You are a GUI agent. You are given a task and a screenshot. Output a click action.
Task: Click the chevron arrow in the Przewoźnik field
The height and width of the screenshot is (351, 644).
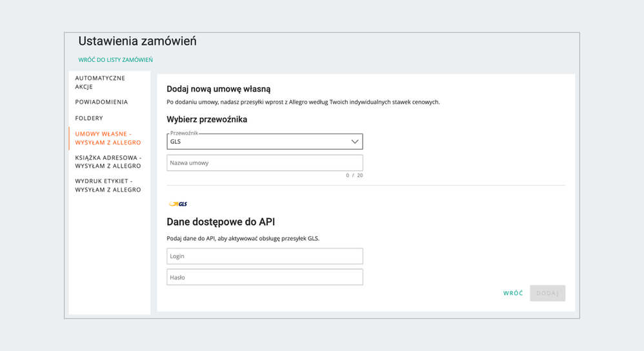coord(354,141)
